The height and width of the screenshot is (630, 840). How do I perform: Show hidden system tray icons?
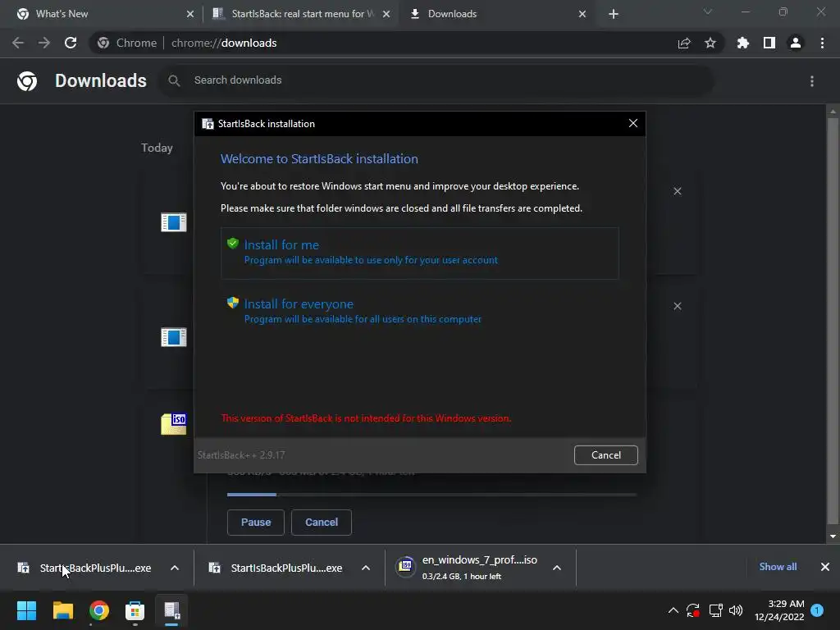point(673,610)
